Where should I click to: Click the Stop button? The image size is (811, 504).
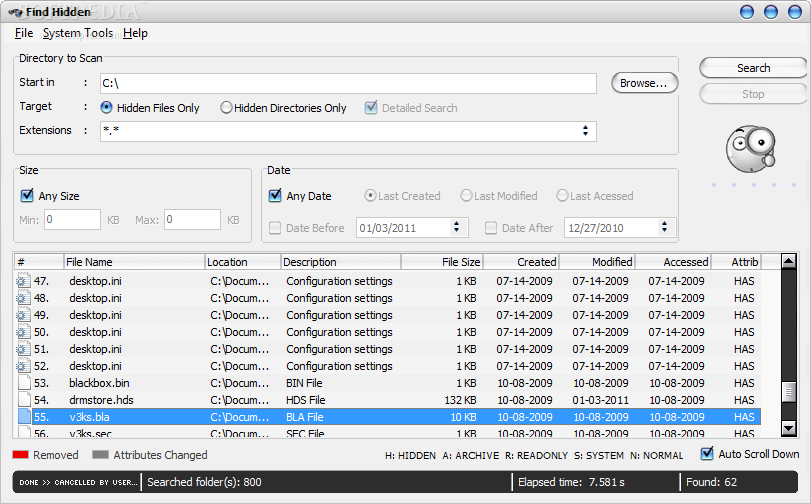[753, 94]
